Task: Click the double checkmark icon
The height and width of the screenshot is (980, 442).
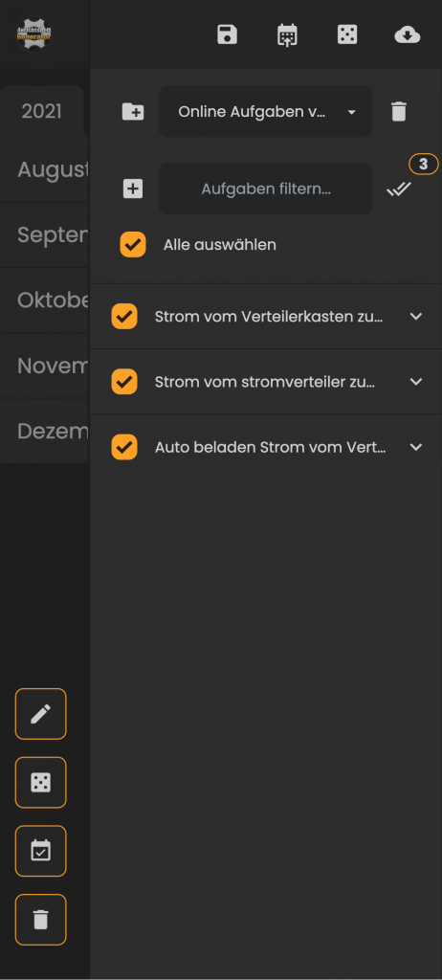Action: (398, 189)
